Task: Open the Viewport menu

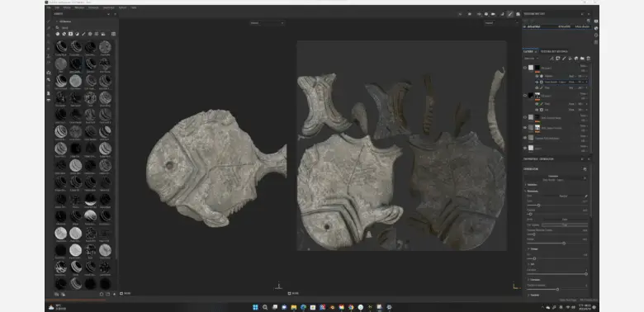Action: pyautogui.click(x=93, y=7)
